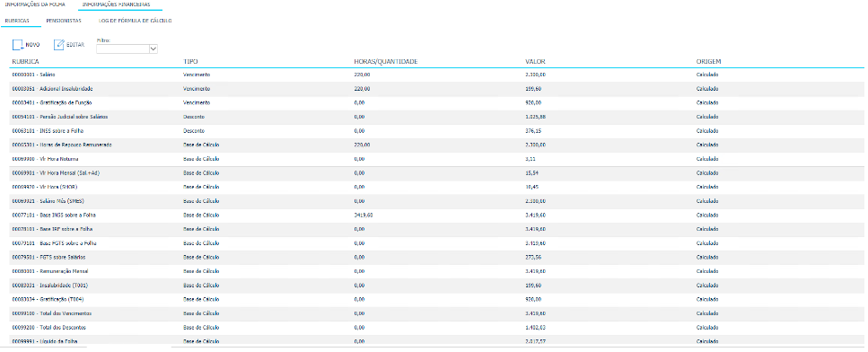View Log de Fórmula de Cálculo tab
This screenshot has width=868, height=352.
(x=135, y=21)
